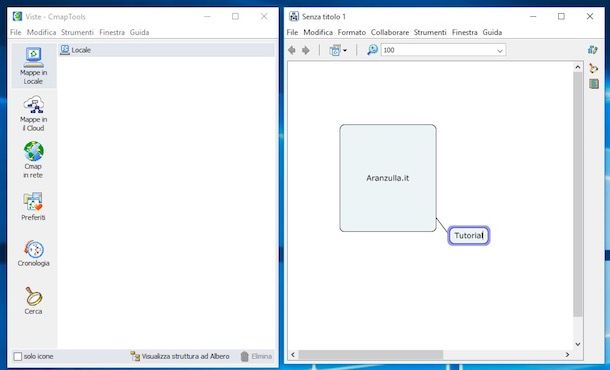Click the forward navigation arrow
Image resolution: width=610 pixels, height=370 pixels.
(x=306, y=50)
